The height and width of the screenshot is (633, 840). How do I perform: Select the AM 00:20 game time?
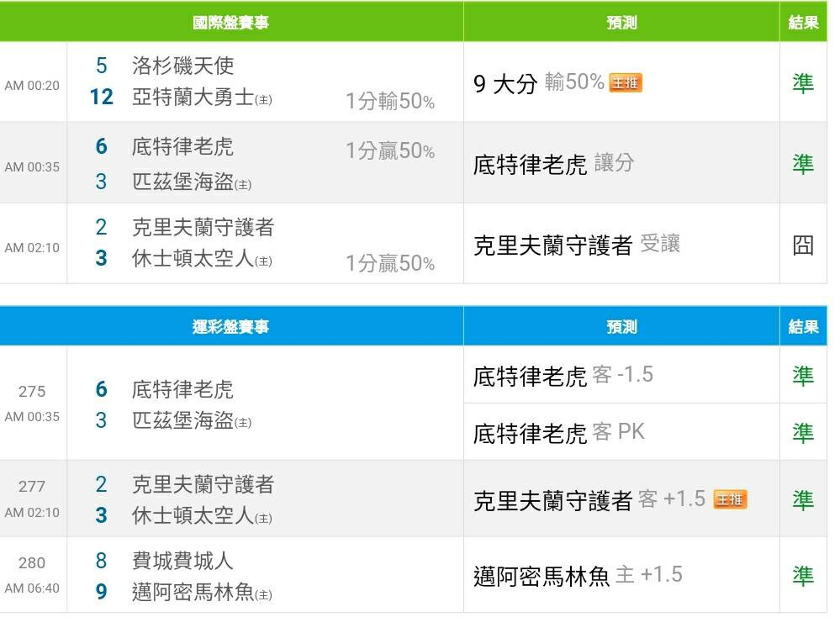(x=32, y=86)
